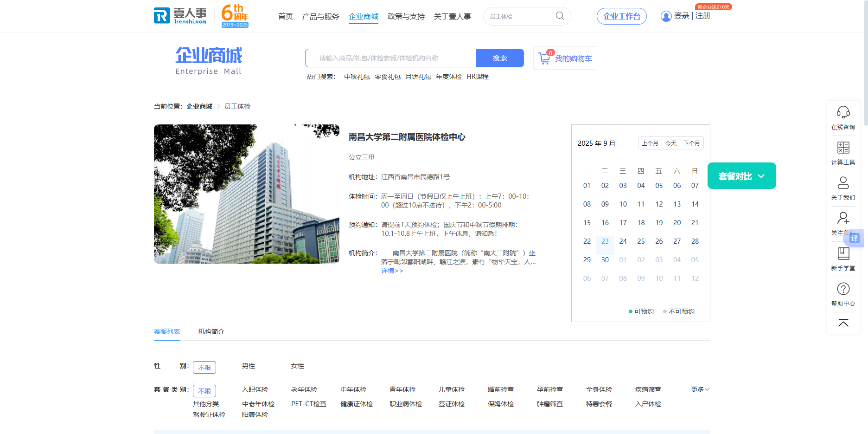This screenshot has height=434, width=868.
Task: Click 上个月 calendar button
Action: pyautogui.click(x=650, y=143)
